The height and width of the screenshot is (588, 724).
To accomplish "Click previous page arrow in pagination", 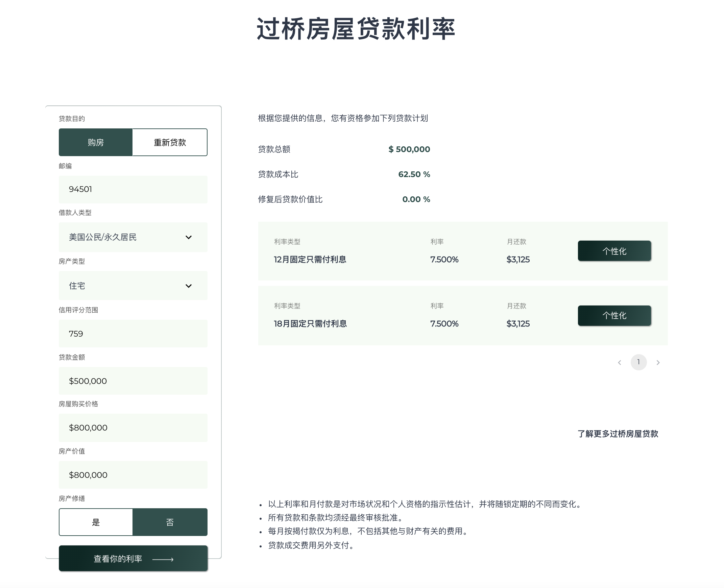I will point(619,362).
